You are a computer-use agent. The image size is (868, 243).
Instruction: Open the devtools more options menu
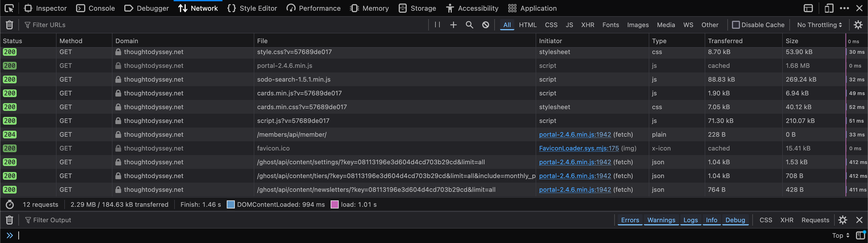pos(845,8)
